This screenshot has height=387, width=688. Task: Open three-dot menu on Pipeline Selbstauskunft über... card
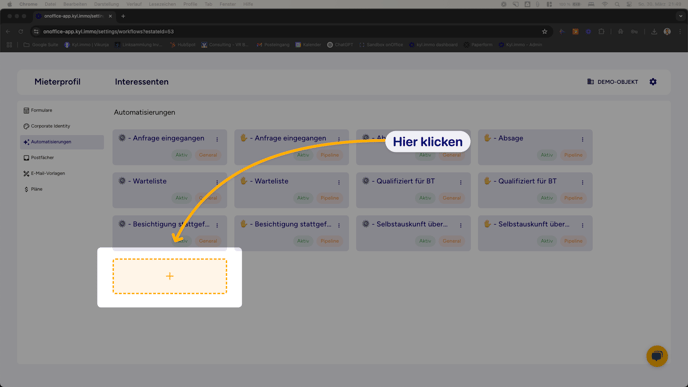583,225
